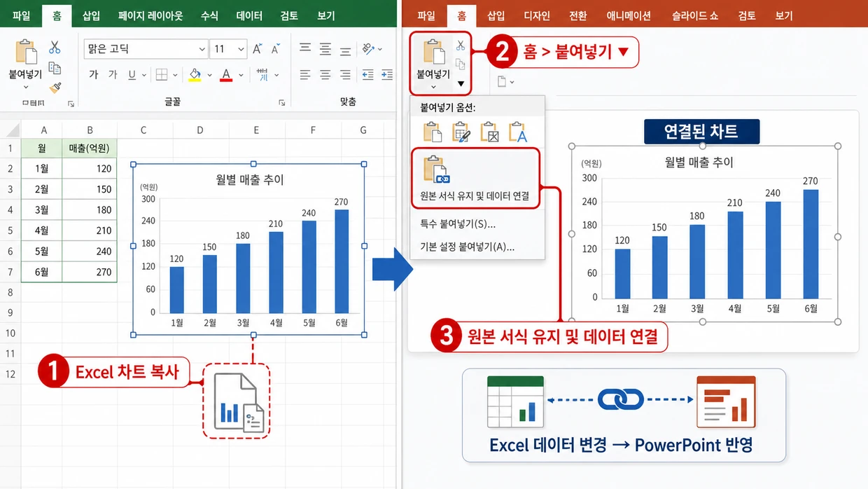Click the 270 bar in PowerPoint chart

(810, 244)
